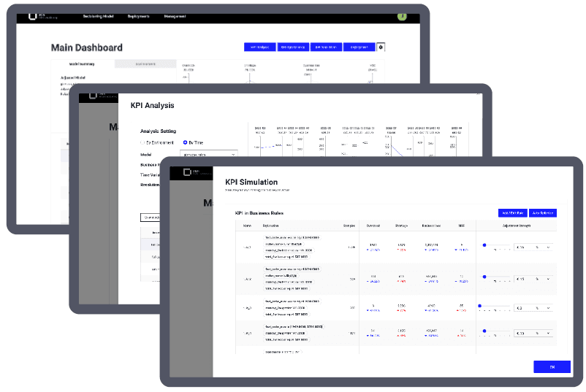The image size is (586, 392).
Task: Click the Auto Optimize button
Action: tap(543, 213)
